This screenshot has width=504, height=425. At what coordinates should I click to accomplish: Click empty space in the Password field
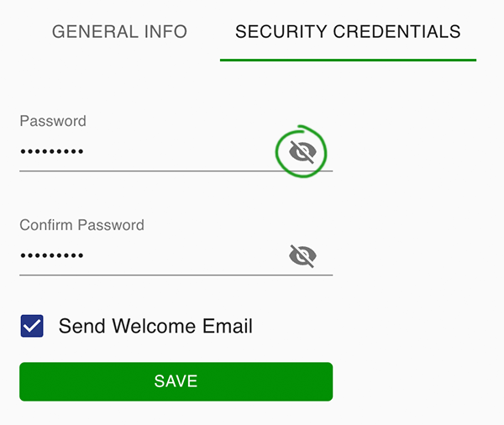tap(183, 152)
